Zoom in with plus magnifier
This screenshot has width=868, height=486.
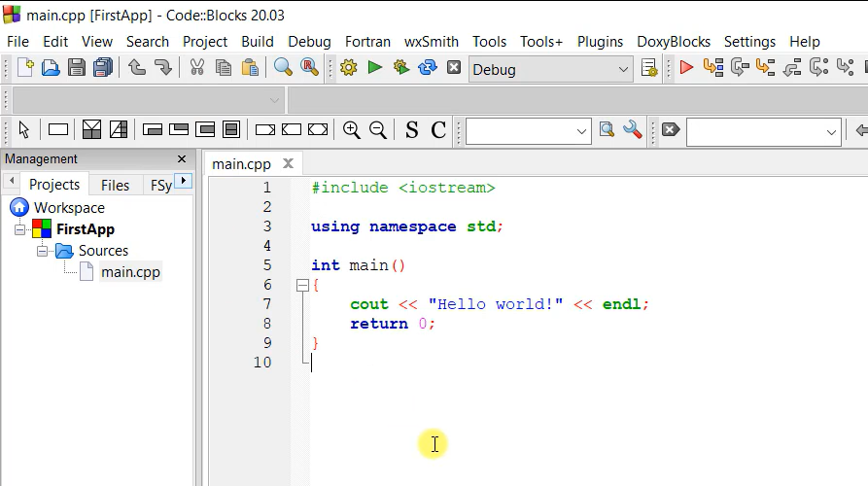click(x=352, y=130)
